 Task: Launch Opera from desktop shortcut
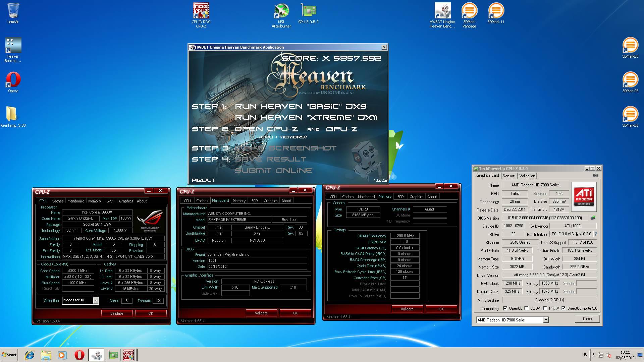pyautogui.click(x=13, y=82)
